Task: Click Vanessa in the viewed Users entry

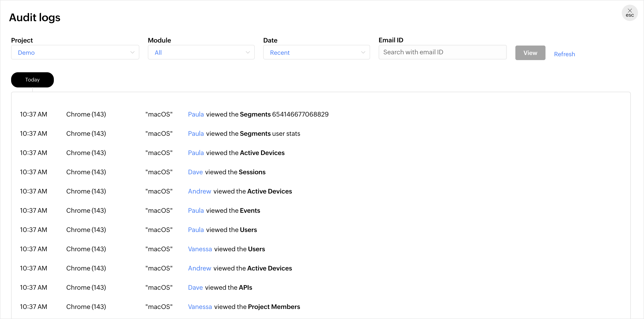Action: [200, 249]
